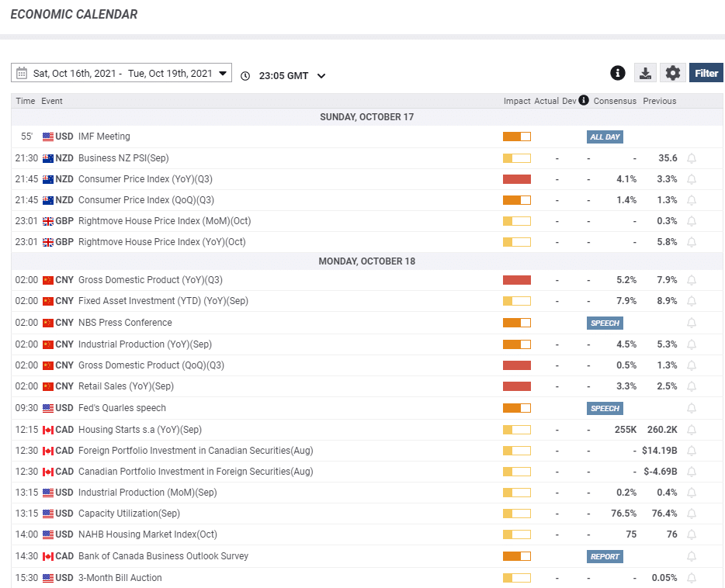Click the download calendar icon
Screen dimensions: 725x588
(x=645, y=73)
